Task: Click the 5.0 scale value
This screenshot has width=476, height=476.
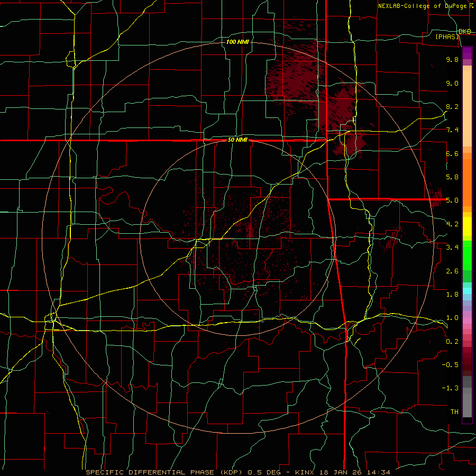Action: (x=452, y=200)
